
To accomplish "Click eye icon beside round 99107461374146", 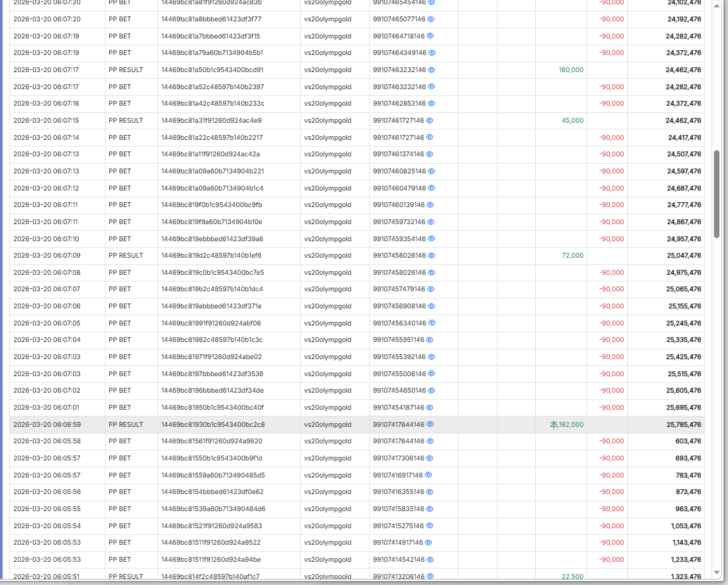I will [430, 154].
